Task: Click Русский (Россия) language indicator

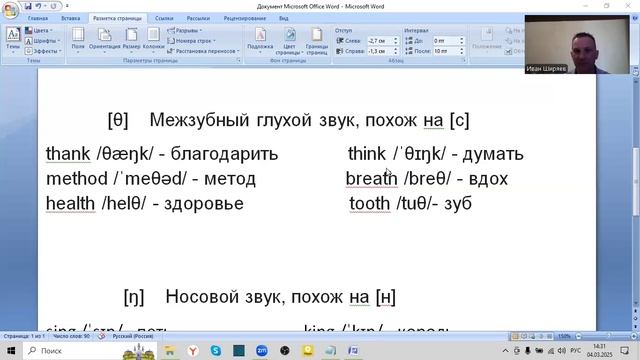Action: click(x=133, y=336)
